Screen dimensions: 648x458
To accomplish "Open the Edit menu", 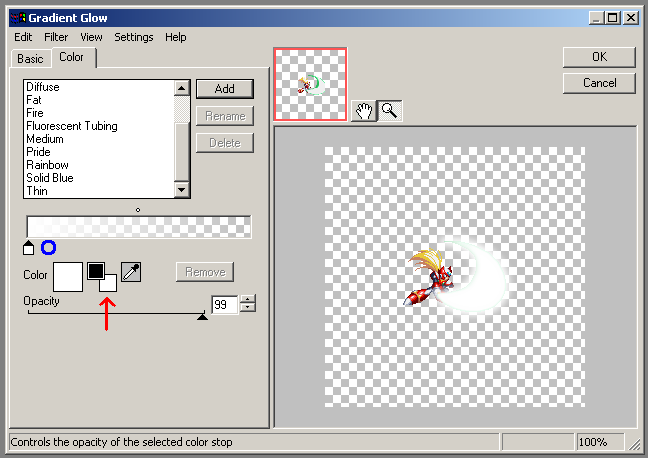I will pos(23,37).
